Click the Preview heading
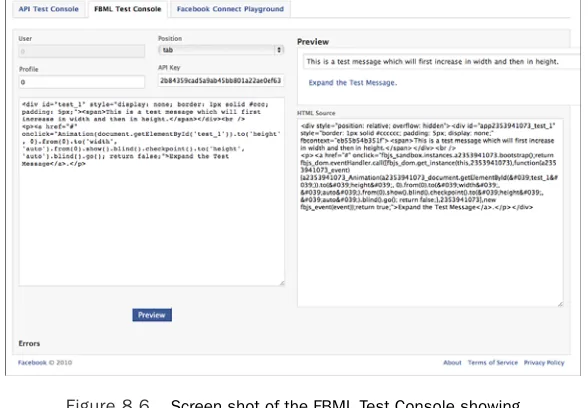Image resolution: width=588 pixels, height=408 pixels. 313,42
